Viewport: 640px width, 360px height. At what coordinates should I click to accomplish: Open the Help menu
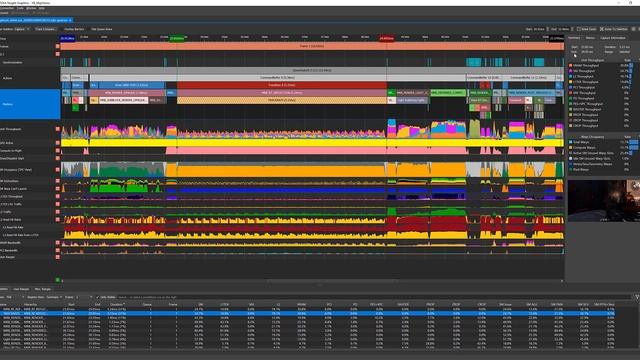tap(42, 8)
